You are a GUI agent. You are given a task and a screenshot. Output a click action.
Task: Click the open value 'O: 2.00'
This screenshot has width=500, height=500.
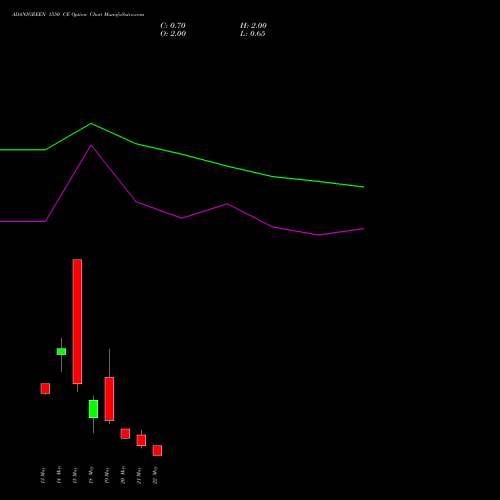(173, 33)
